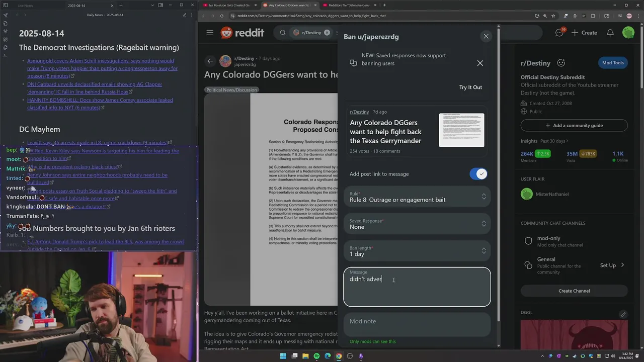
Task: Open Windows Start menu
Action: (x=283, y=356)
